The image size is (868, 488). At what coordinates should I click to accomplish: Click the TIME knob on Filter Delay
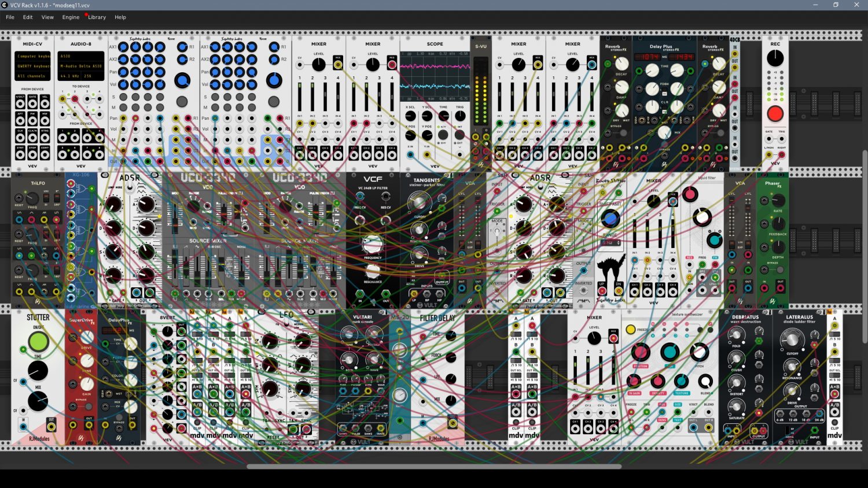click(x=451, y=335)
